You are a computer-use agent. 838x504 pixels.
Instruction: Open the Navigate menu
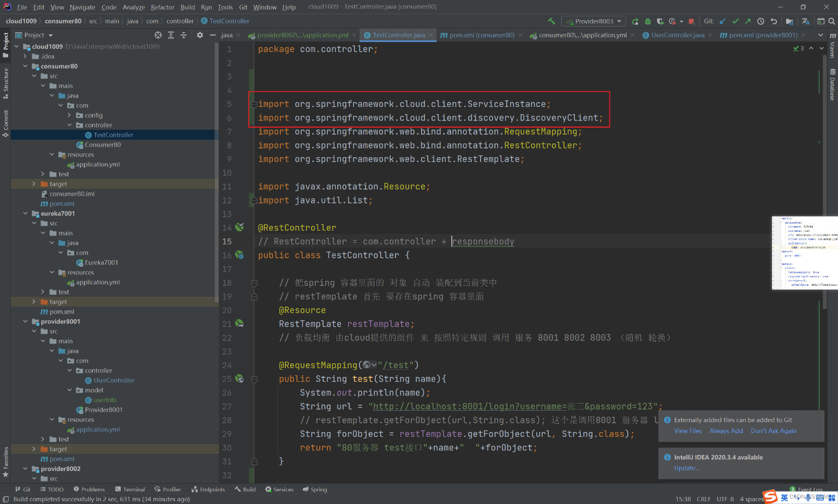[82, 7]
